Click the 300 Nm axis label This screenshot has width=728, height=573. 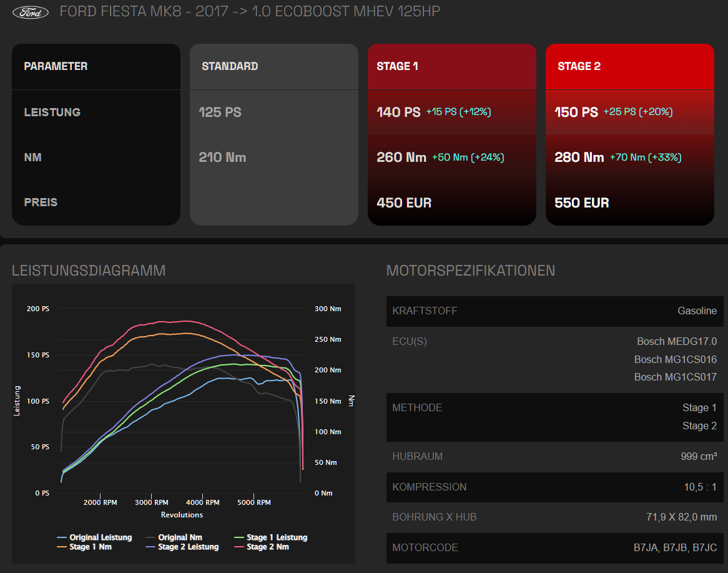[x=328, y=309]
